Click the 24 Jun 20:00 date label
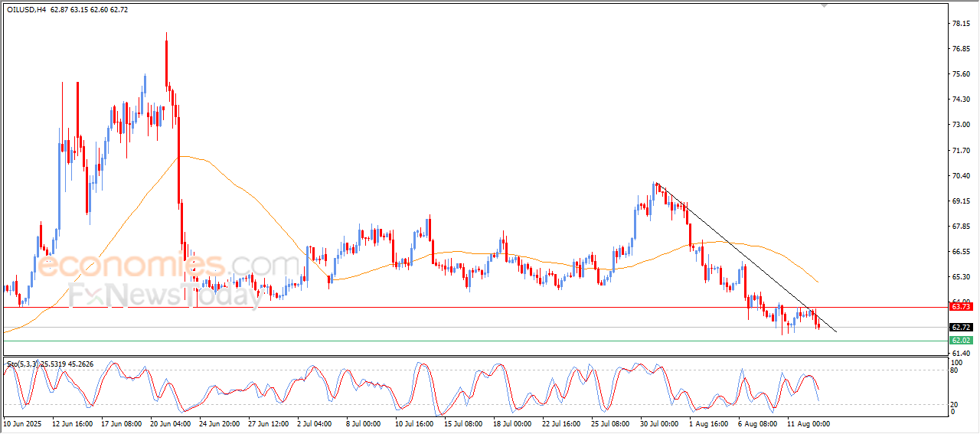 click(219, 423)
